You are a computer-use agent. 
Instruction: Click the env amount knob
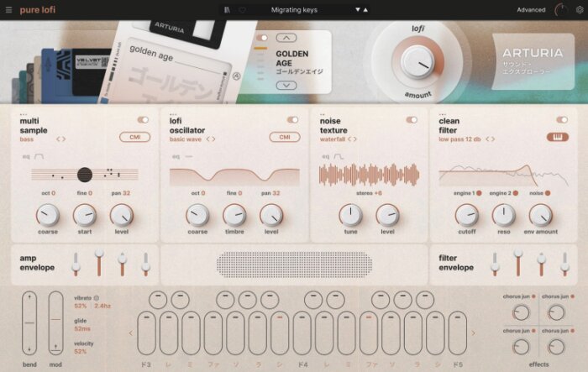pos(541,215)
